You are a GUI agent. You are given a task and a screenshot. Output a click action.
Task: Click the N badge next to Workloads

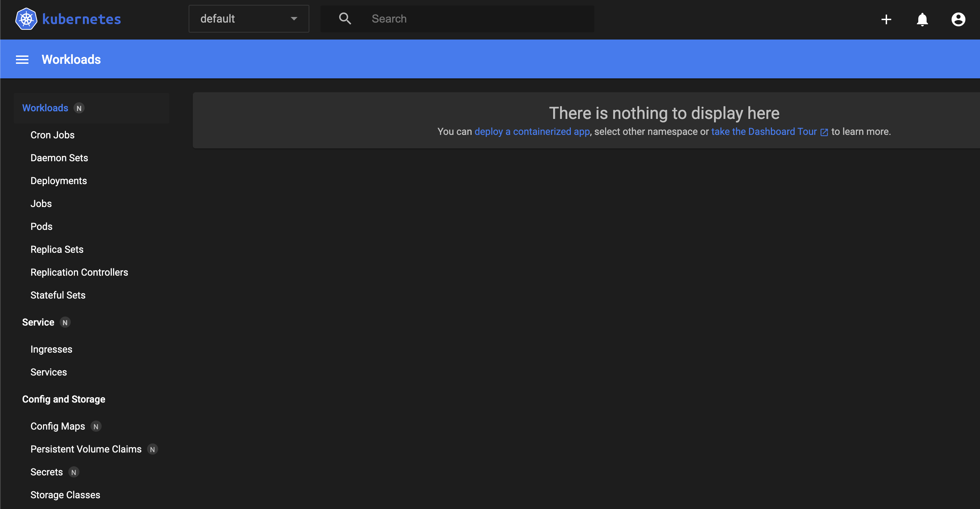coord(79,109)
